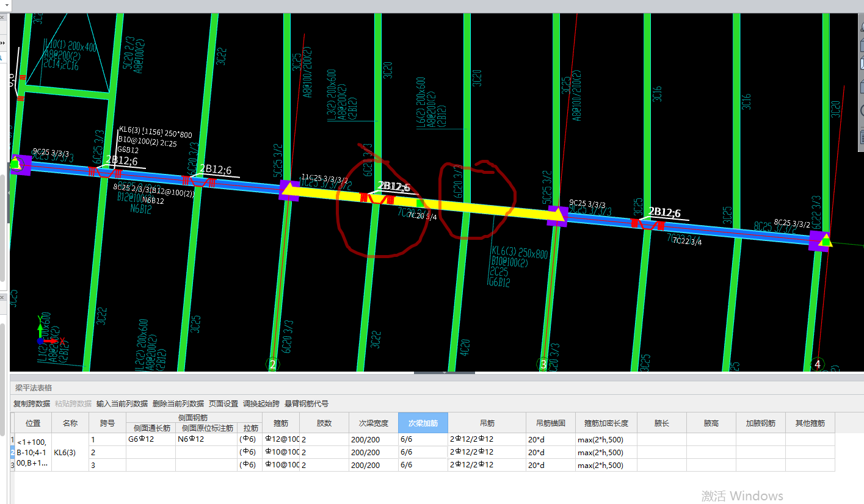Image resolution: width=864 pixels, height=504 pixels.
Task: Click span 3's 次梁加筋 6/6 cell
Action: click(x=423, y=465)
